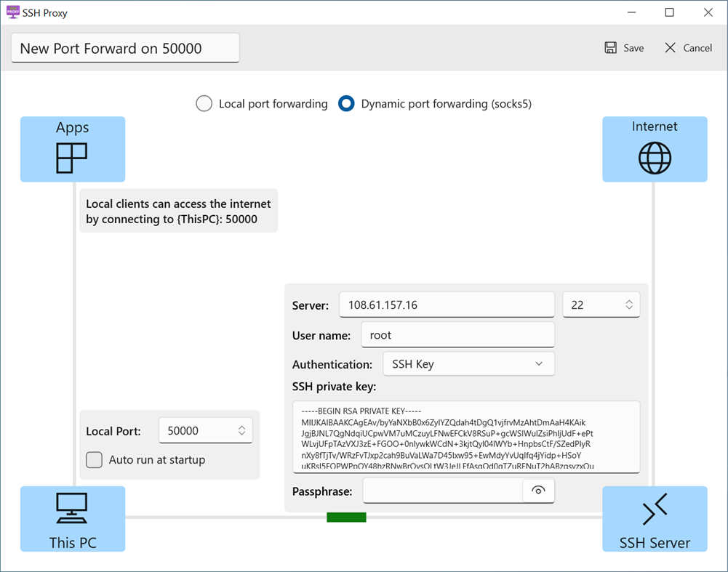Click the SSH Server arrows icon
This screenshot has height=572, width=728.
point(655,509)
